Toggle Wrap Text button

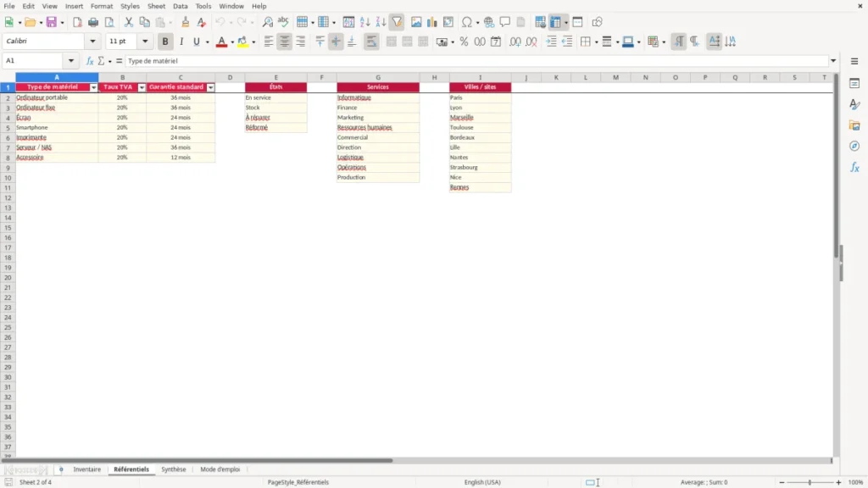tap(371, 42)
